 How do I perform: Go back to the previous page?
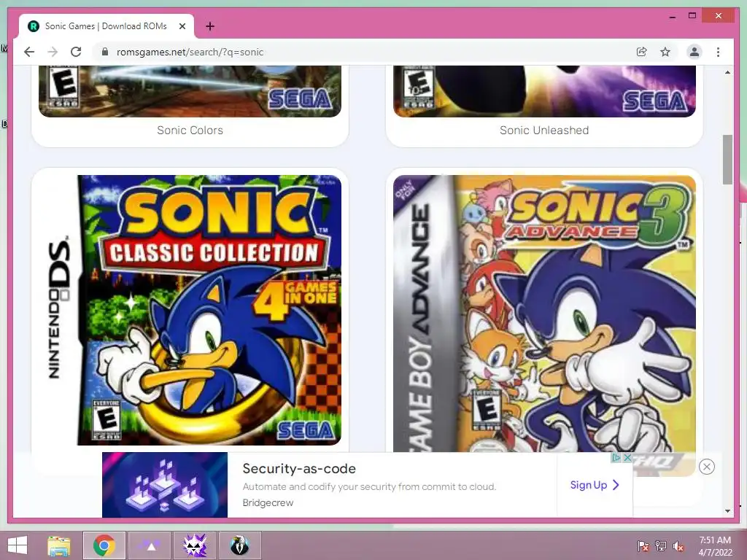(x=29, y=52)
